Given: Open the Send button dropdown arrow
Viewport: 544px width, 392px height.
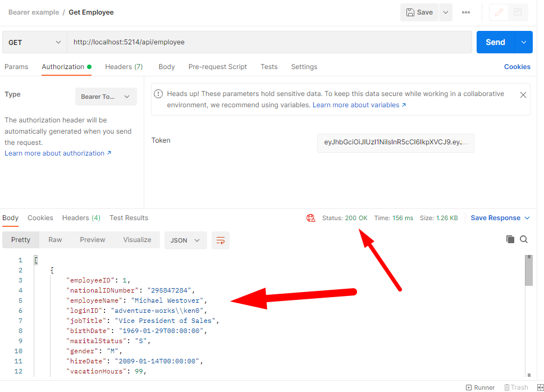Looking at the screenshot, I should click(523, 42).
